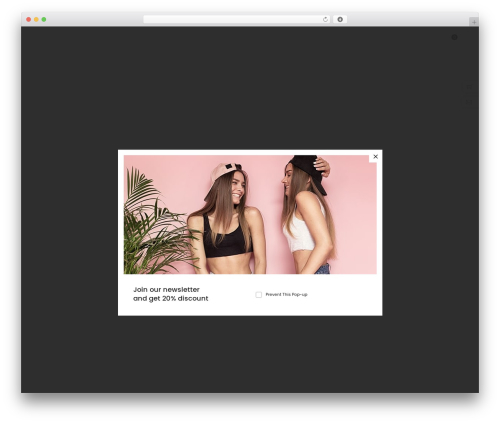This screenshot has width=500, height=423.
Task: Close the newsletter pop-up with the X
Action: [375, 157]
